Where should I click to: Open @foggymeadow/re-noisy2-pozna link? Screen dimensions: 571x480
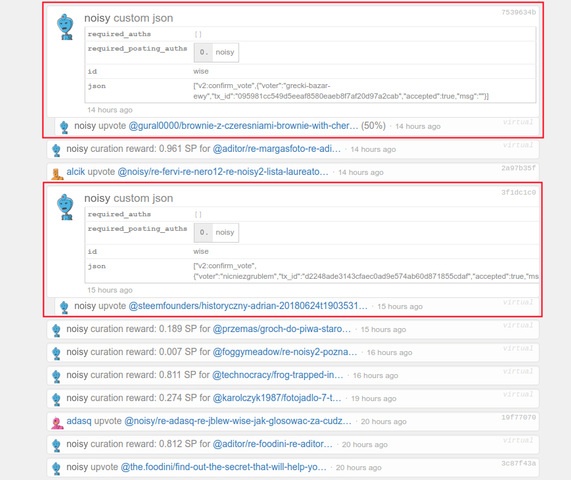pyautogui.click(x=284, y=352)
